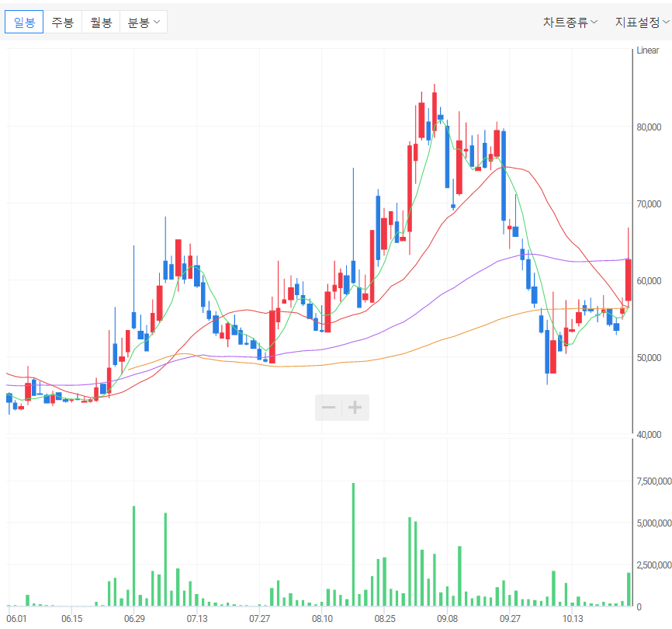Click the 07.13 date label
The image size is (672, 629).
click(197, 618)
